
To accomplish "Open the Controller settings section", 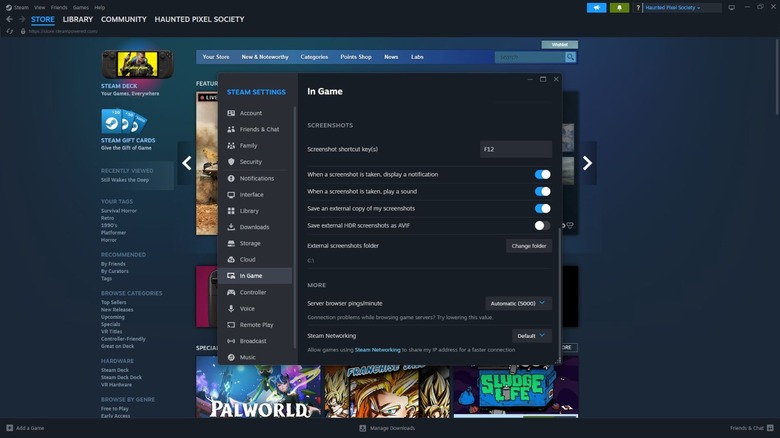I will (253, 292).
